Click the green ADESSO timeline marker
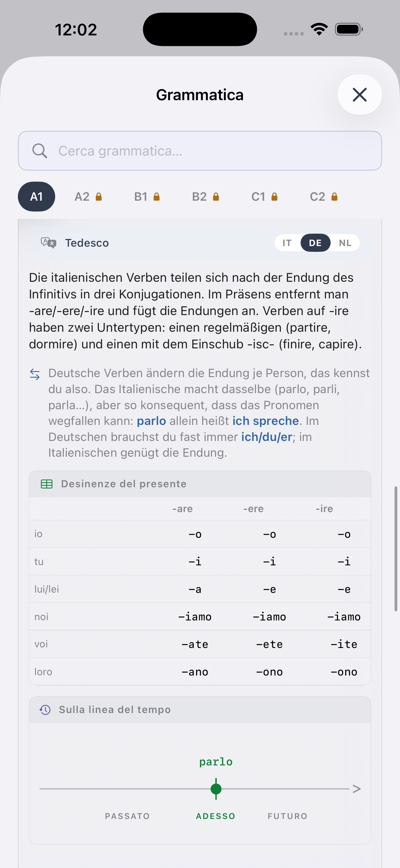Screen dimensions: 400x868 click(x=216, y=789)
